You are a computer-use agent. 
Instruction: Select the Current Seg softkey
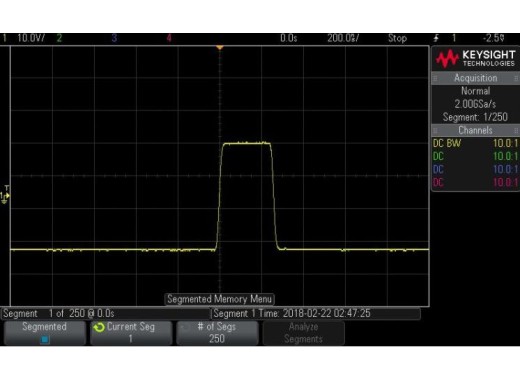click(131, 333)
